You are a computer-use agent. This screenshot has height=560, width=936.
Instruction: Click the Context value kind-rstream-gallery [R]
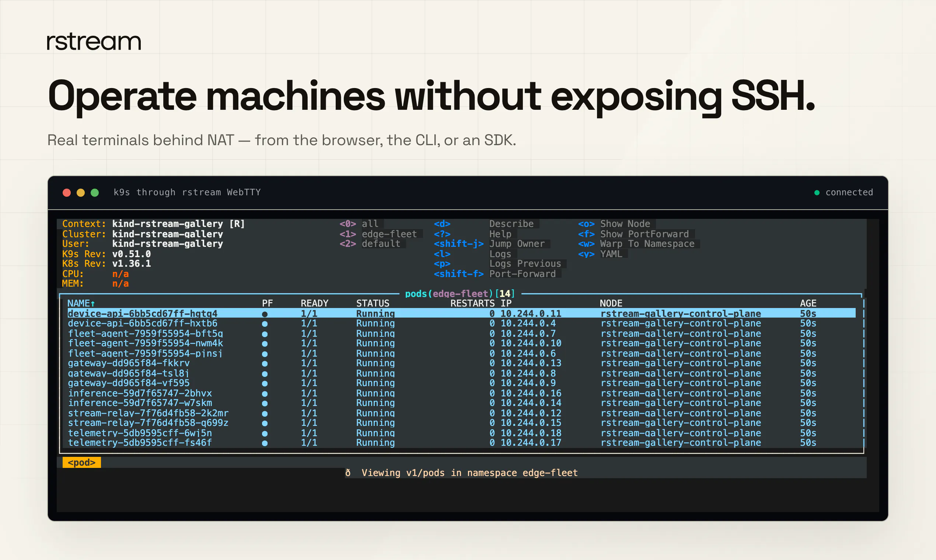click(178, 224)
